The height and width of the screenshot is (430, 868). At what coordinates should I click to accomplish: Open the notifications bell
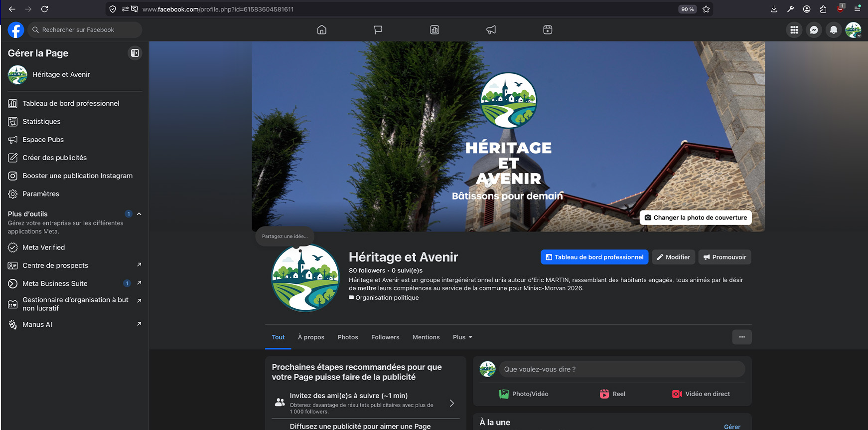click(x=833, y=30)
